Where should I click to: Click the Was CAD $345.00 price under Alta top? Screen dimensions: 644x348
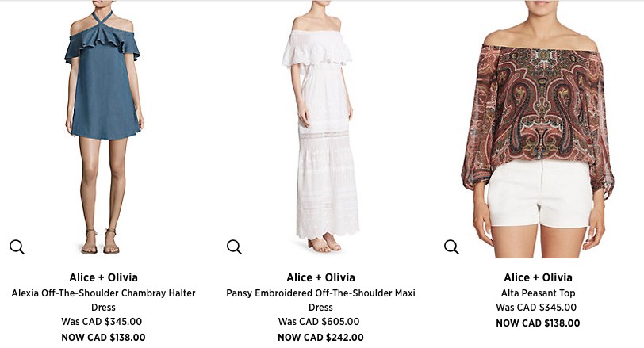[536, 307]
